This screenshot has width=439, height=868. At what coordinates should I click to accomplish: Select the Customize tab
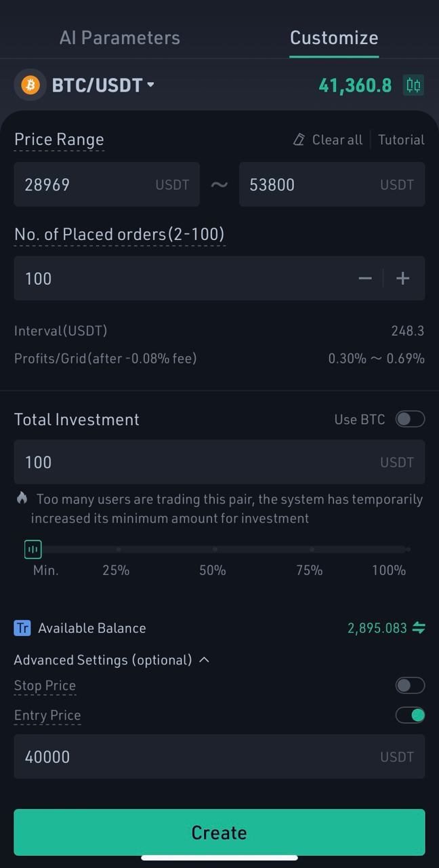point(334,37)
